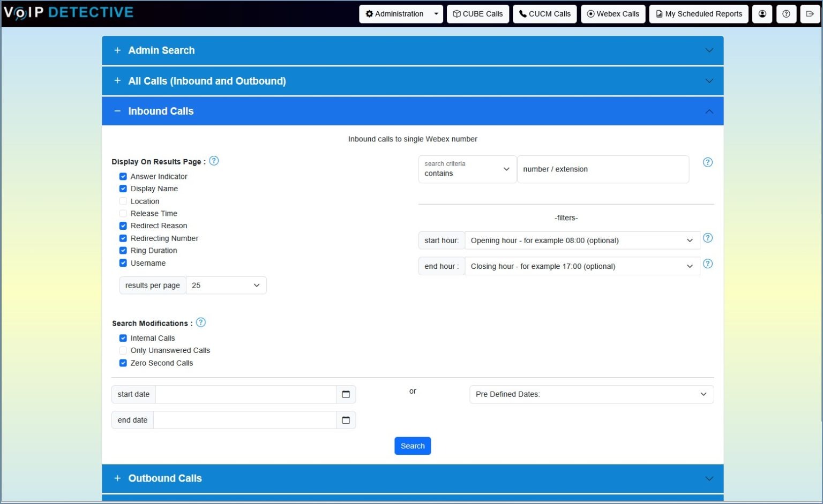Image resolution: width=823 pixels, height=504 pixels.
Task: Click help icon next to start hour filter
Action: click(707, 238)
